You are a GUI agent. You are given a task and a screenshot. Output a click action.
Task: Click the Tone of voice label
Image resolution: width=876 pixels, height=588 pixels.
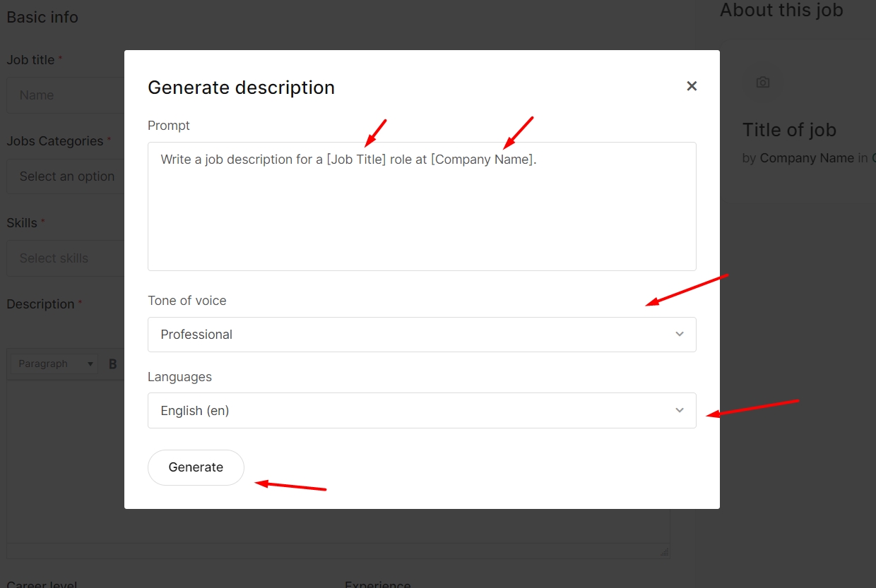[187, 301]
